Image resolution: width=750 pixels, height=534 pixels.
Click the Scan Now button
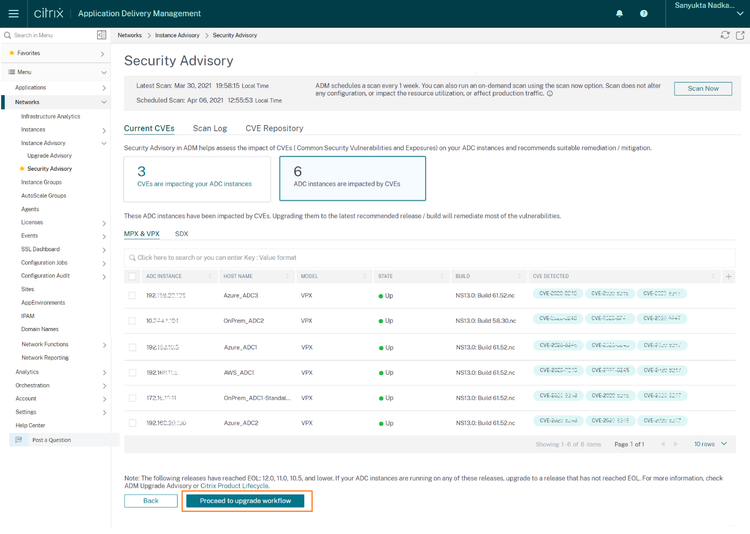tap(703, 89)
